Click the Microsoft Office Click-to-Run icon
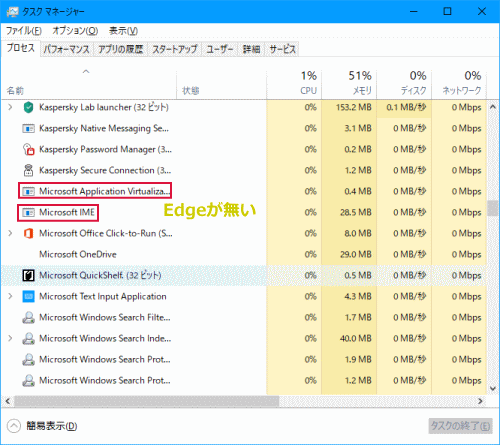Viewport: 500px width, 445px height. pyautogui.click(x=29, y=233)
